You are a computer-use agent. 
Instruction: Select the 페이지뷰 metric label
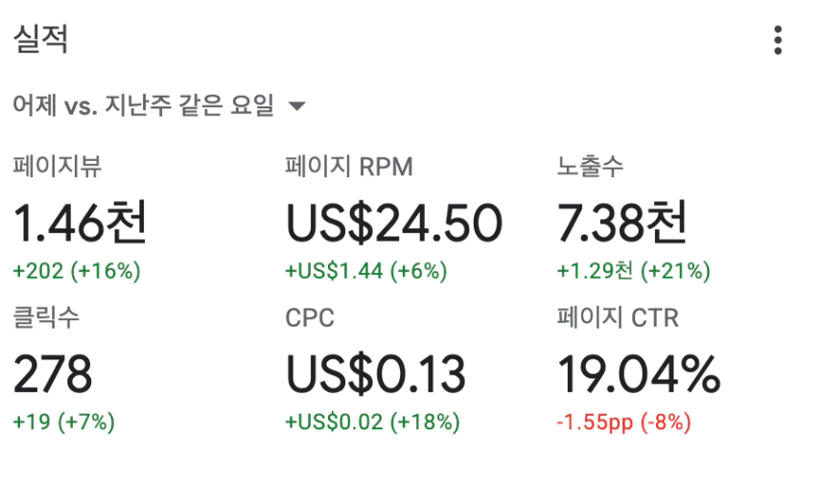[57, 167]
